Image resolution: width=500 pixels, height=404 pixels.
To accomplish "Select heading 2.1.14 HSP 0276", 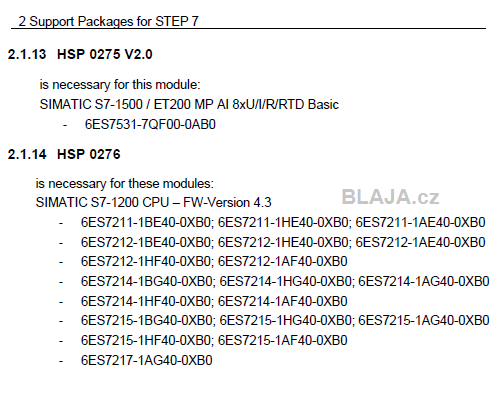I will (x=64, y=154).
